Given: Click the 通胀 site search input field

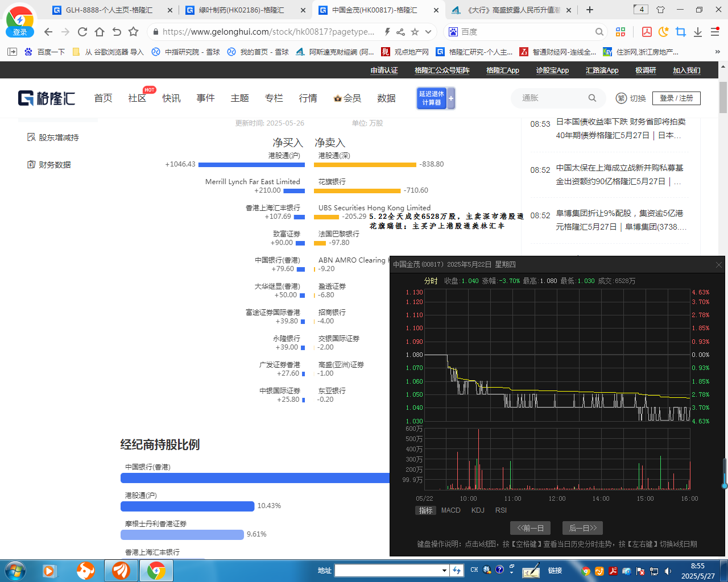Looking at the screenshot, I should pos(552,98).
